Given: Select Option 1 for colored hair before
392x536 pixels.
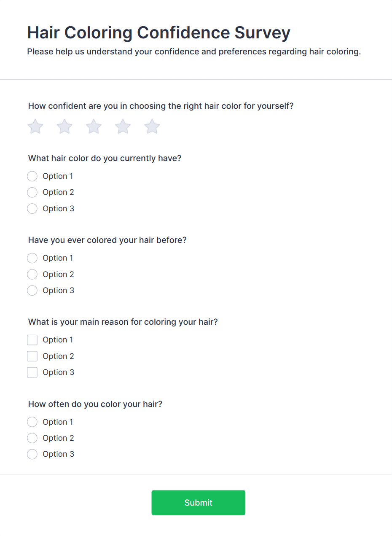Looking at the screenshot, I should (32, 258).
